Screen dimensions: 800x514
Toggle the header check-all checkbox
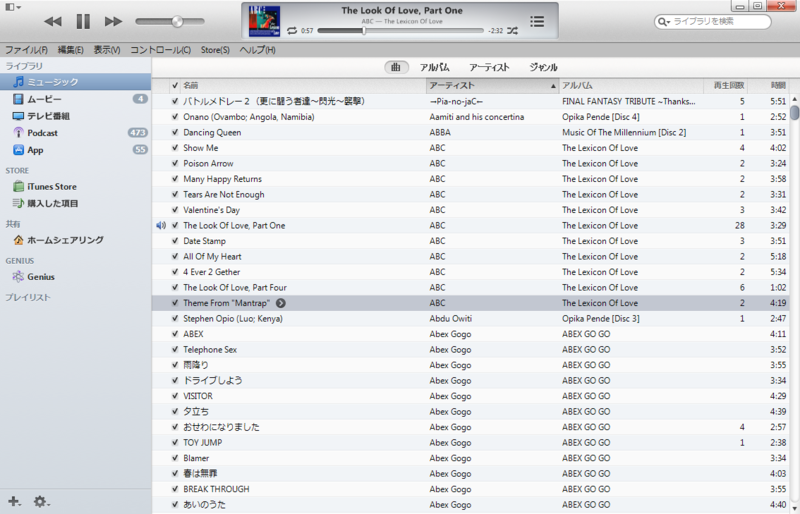click(175, 85)
